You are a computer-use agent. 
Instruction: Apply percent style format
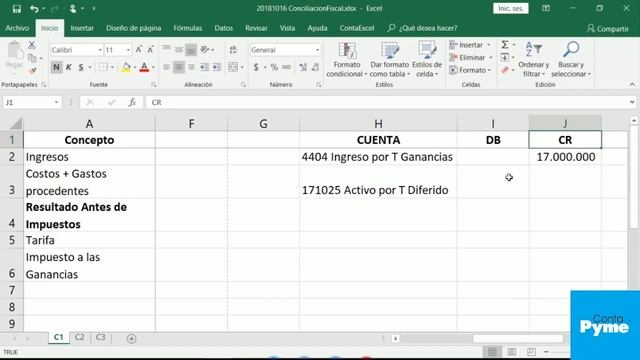[x=274, y=67]
